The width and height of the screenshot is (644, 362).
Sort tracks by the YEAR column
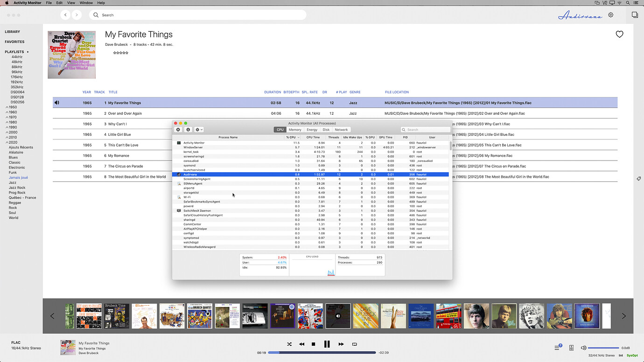coord(87,92)
